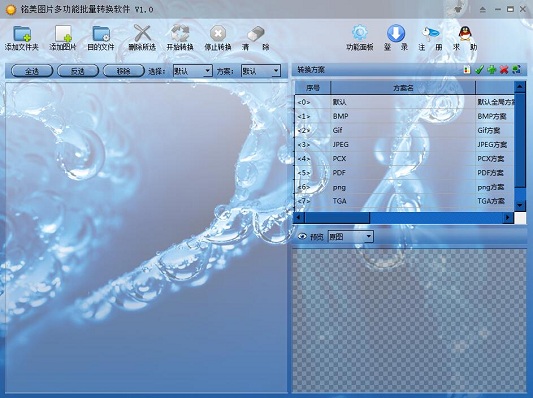Open the 方案 dropdown showing 默认
The image size is (533, 398).
(x=261, y=71)
